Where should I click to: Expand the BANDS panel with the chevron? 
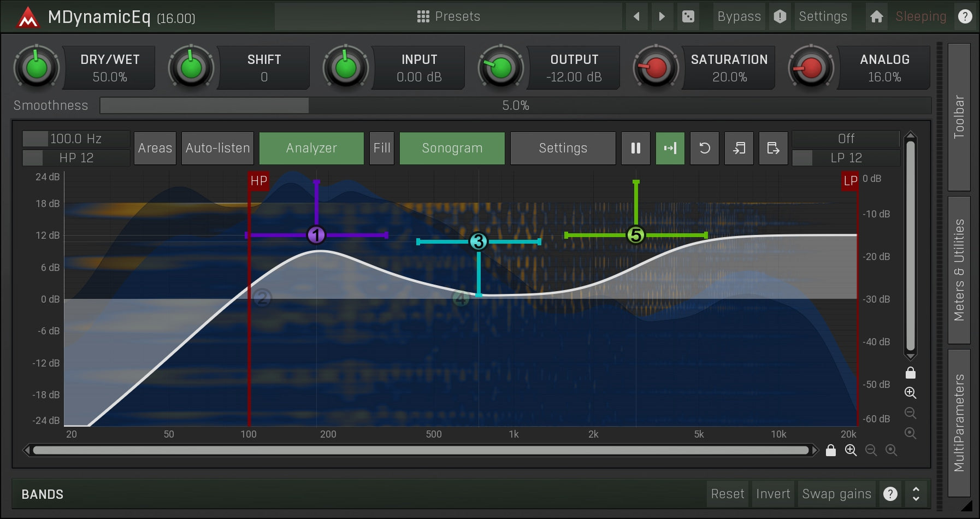917,493
